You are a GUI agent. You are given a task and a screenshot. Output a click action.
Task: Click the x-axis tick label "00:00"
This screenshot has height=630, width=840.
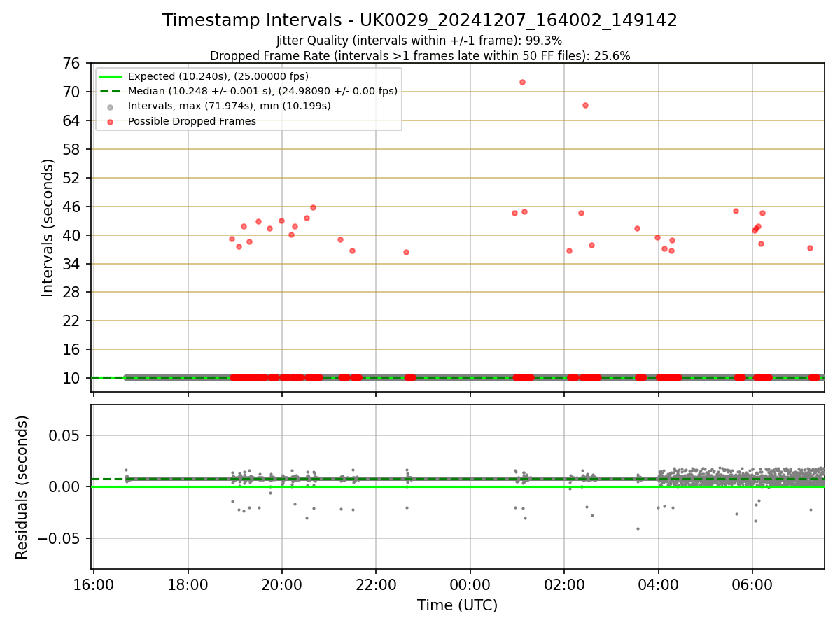pyautogui.click(x=470, y=584)
